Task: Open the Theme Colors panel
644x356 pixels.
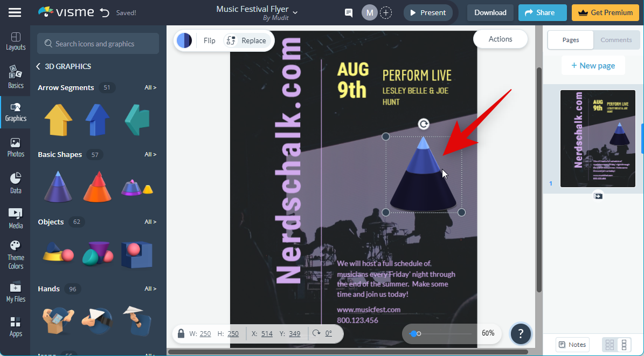Action: coord(16,255)
